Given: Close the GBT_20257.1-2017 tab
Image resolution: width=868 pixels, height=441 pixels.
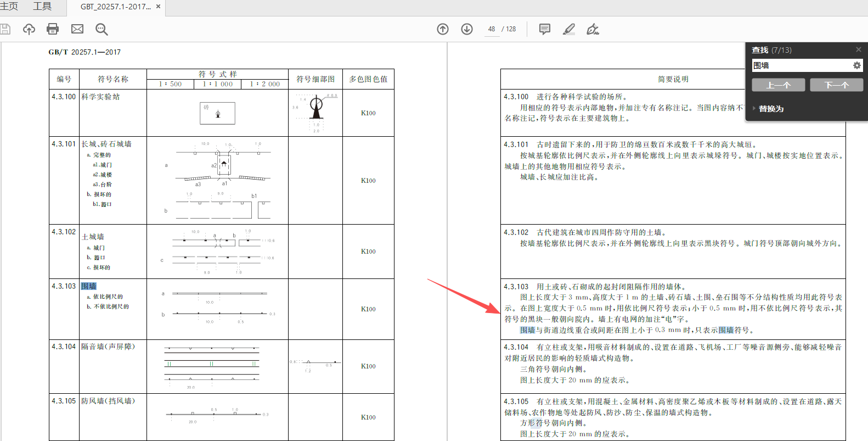Looking at the screenshot, I should (159, 7).
